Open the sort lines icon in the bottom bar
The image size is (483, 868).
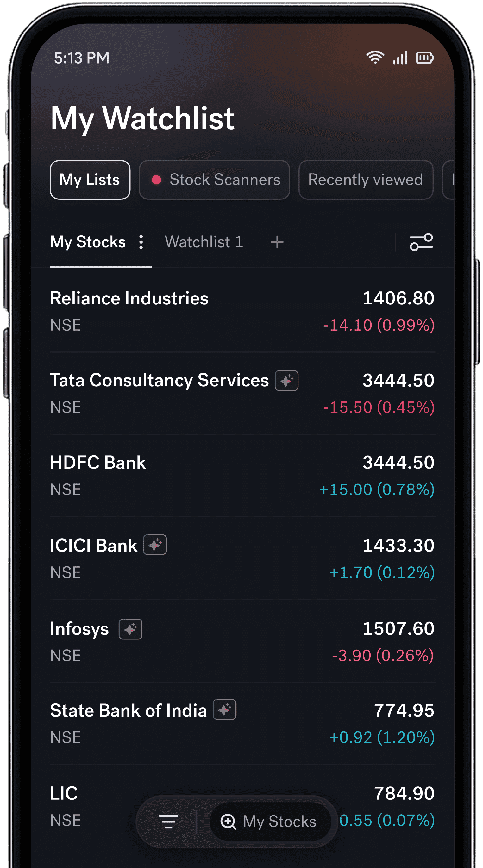pos(168,822)
